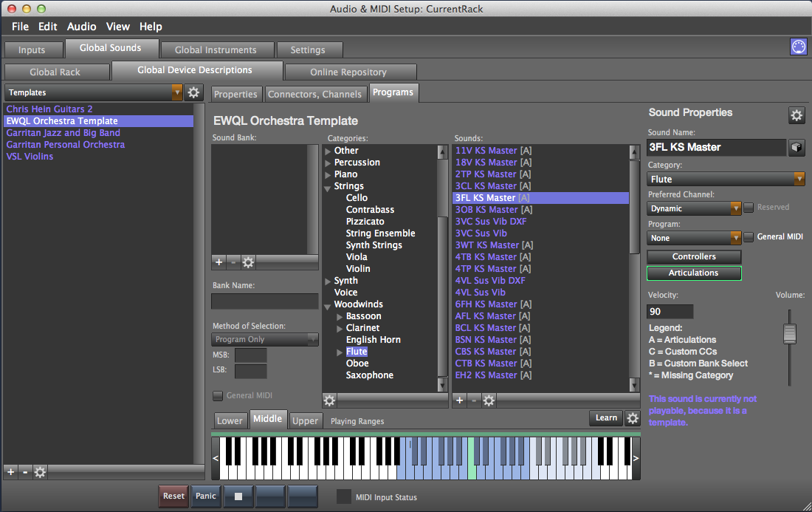Viewport: 812px width, 512px height.
Task: Open the Audio menu
Action: [81, 27]
